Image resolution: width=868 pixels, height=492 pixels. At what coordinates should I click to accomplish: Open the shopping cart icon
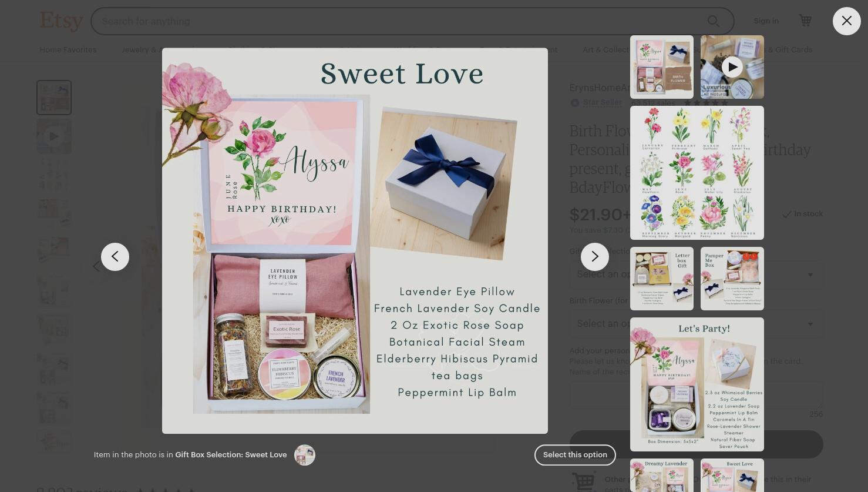click(805, 21)
